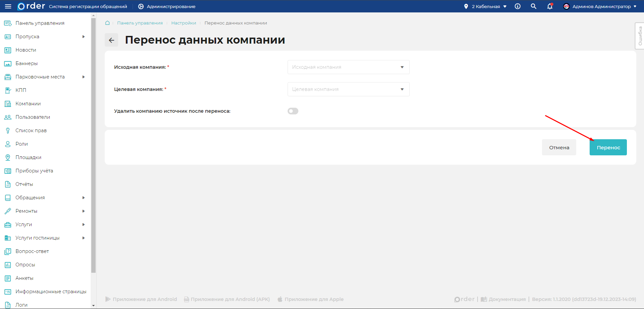Select the Компании sidebar icon
Image resolution: width=644 pixels, height=309 pixels.
[x=8, y=103]
